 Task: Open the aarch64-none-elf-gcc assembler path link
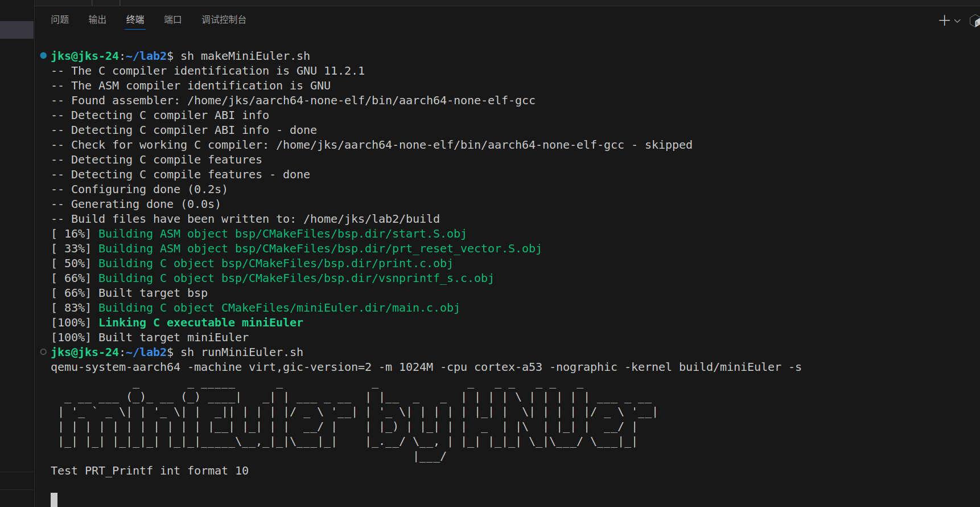(x=361, y=100)
